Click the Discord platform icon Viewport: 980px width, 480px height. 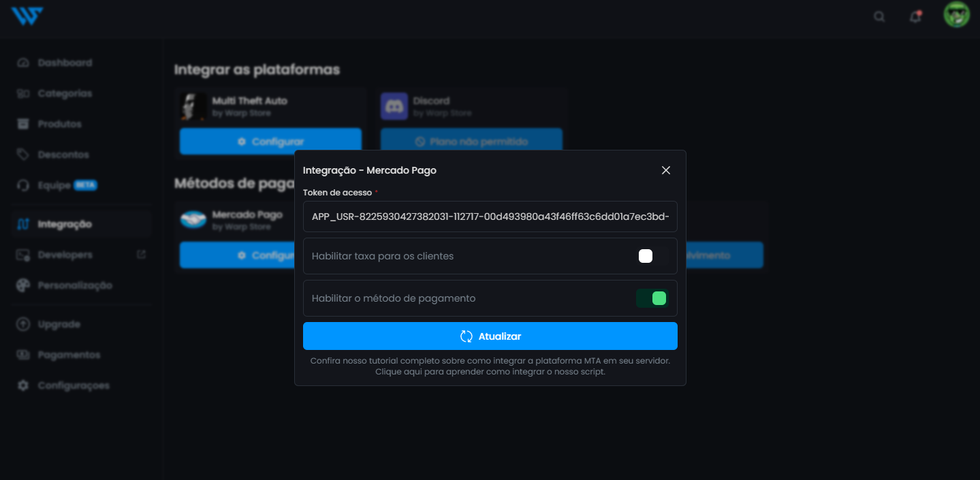[x=394, y=106]
